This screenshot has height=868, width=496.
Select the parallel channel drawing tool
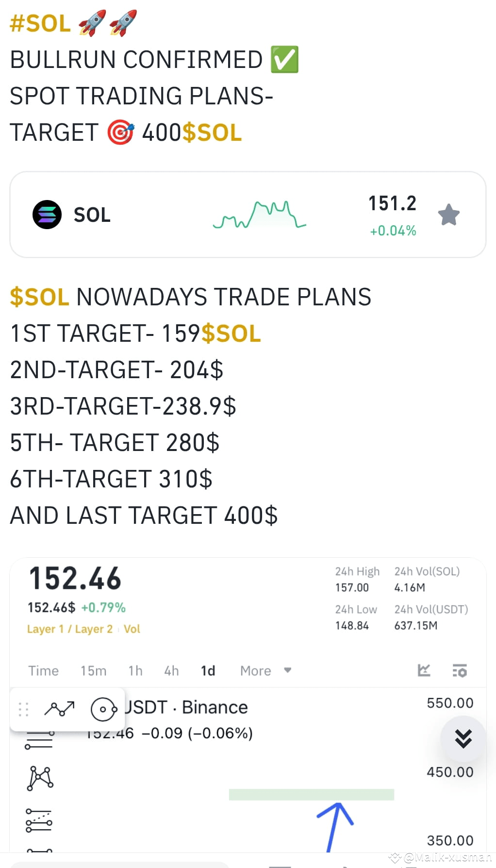[40, 740]
